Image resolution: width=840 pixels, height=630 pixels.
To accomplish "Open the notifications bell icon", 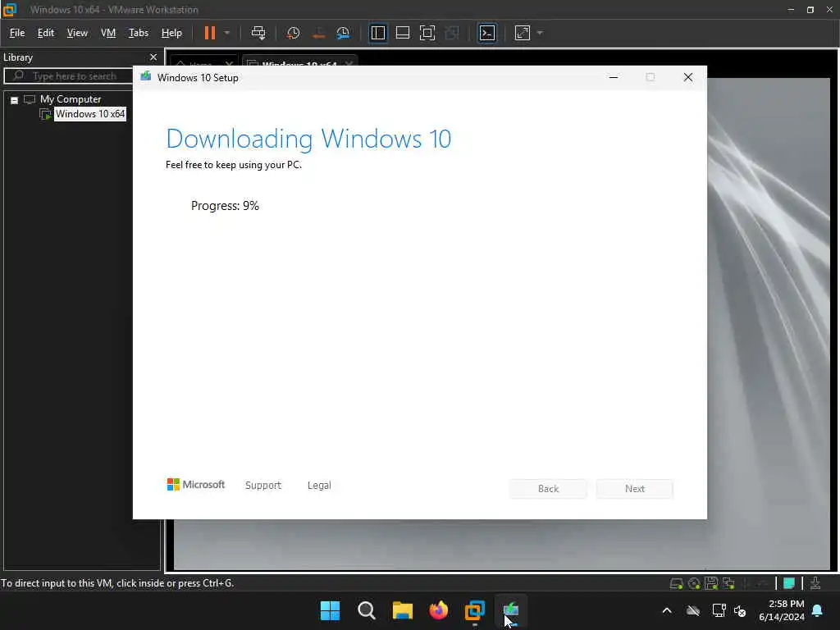I will (x=818, y=610).
